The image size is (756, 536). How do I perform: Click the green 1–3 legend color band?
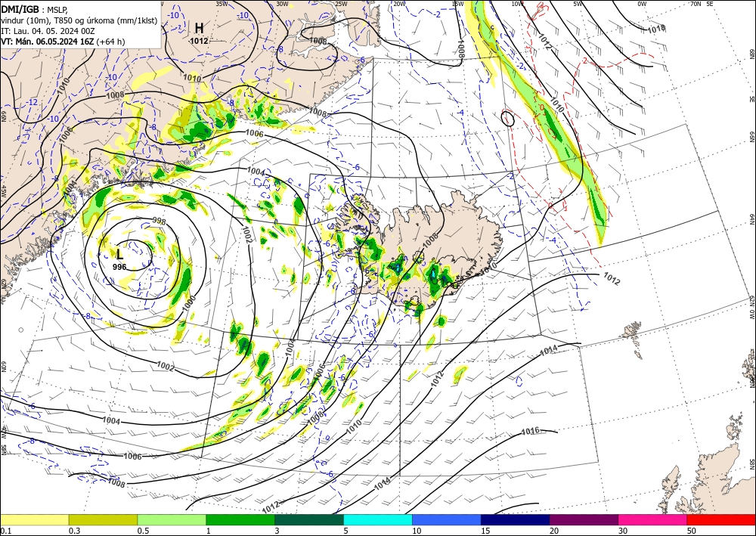point(240,520)
